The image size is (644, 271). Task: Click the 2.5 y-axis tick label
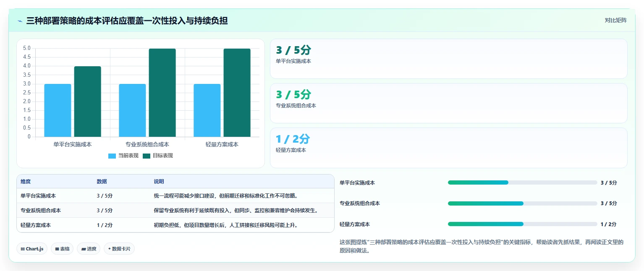tap(26, 93)
